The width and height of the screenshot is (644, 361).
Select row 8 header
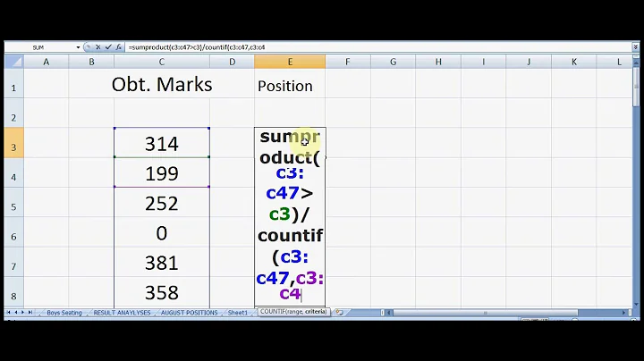pos(14,291)
